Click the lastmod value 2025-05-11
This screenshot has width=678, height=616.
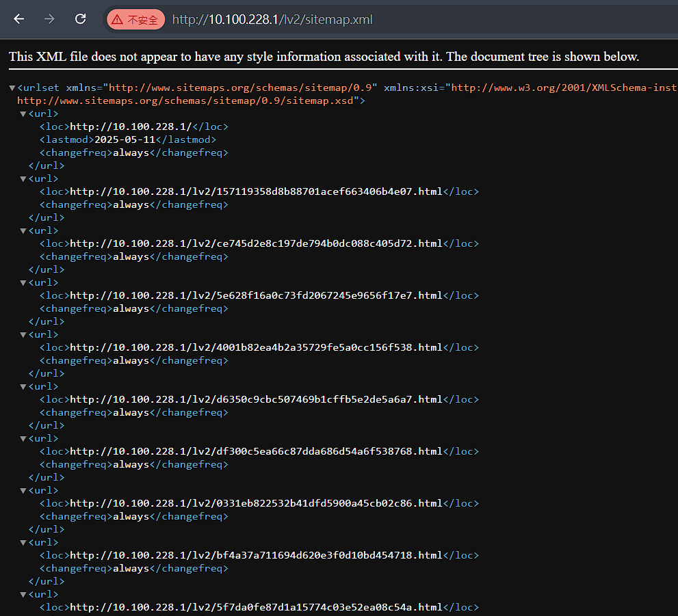point(125,139)
